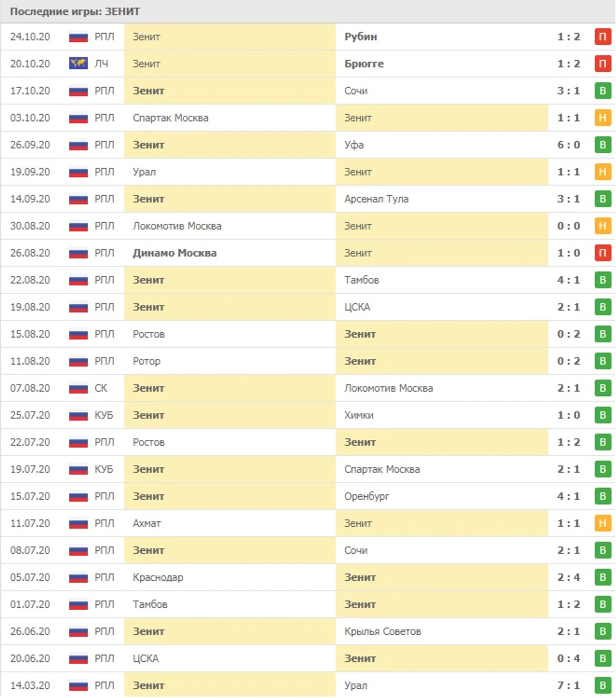The width and height of the screenshot is (616, 698).
Task: Click the win badge in the Крылья Советов row
Action: [602, 631]
